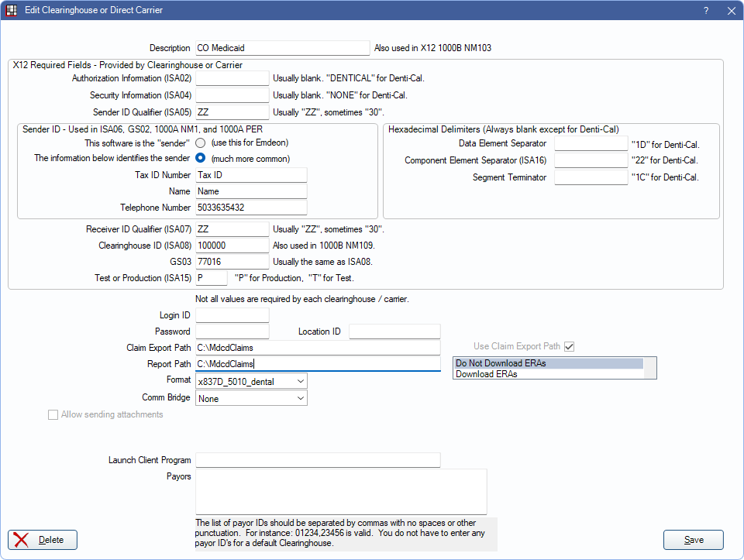Screen dimensions: 744x560
Task: Save the clearinghouse settings
Action: pos(693,540)
